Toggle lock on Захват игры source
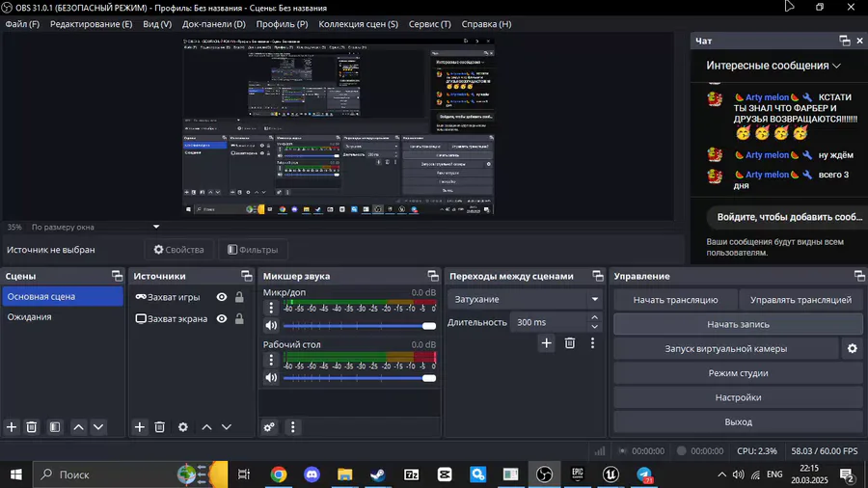The image size is (868, 488). click(x=239, y=297)
